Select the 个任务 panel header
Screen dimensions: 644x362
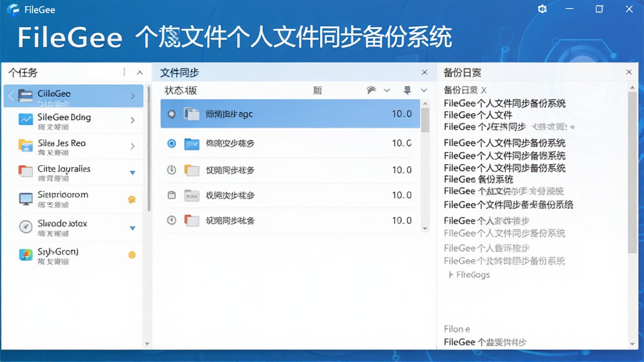[x=23, y=73]
